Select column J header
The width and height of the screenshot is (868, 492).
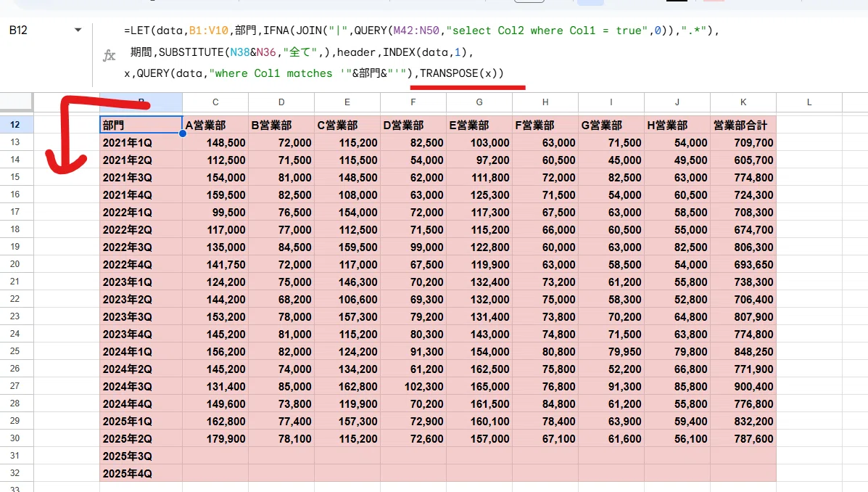coord(677,102)
